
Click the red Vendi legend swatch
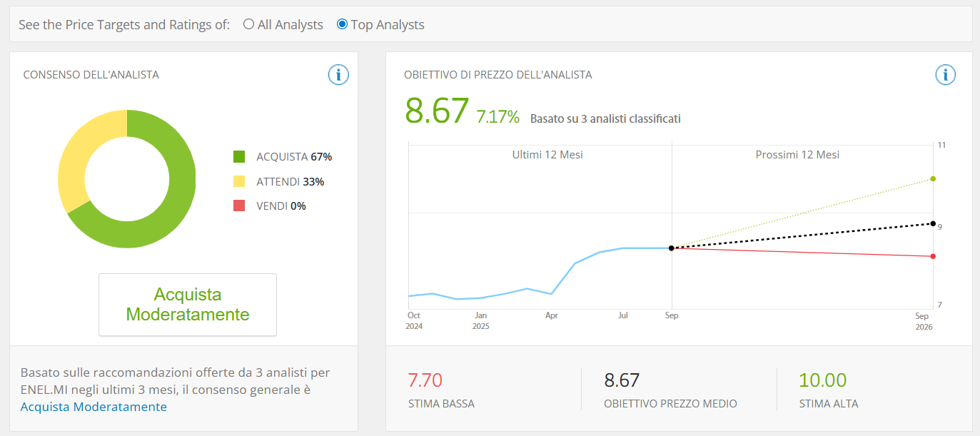tap(239, 206)
